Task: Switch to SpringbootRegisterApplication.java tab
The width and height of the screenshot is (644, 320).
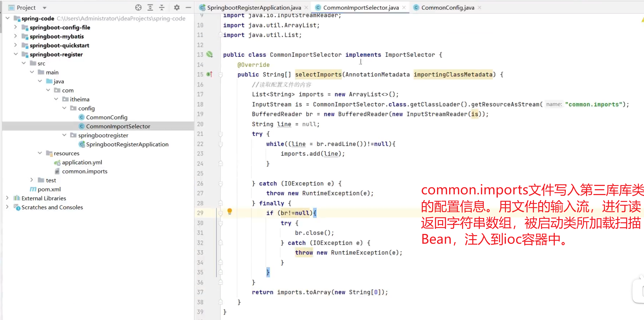Action: pyautogui.click(x=254, y=8)
